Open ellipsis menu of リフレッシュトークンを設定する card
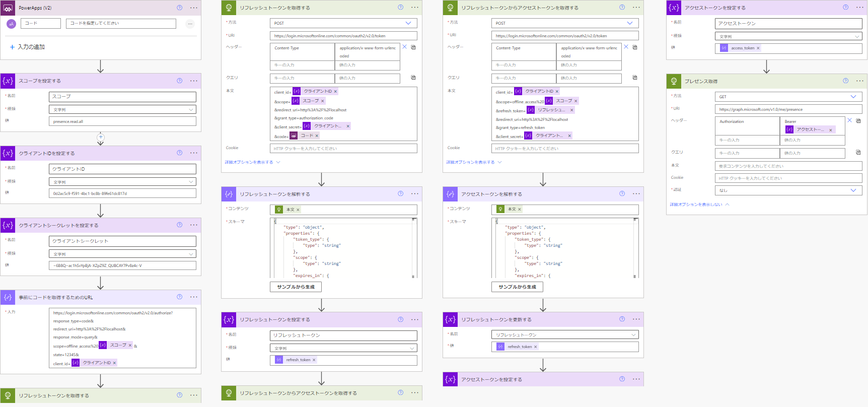The width and height of the screenshot is (868, 407). [415, 319]
